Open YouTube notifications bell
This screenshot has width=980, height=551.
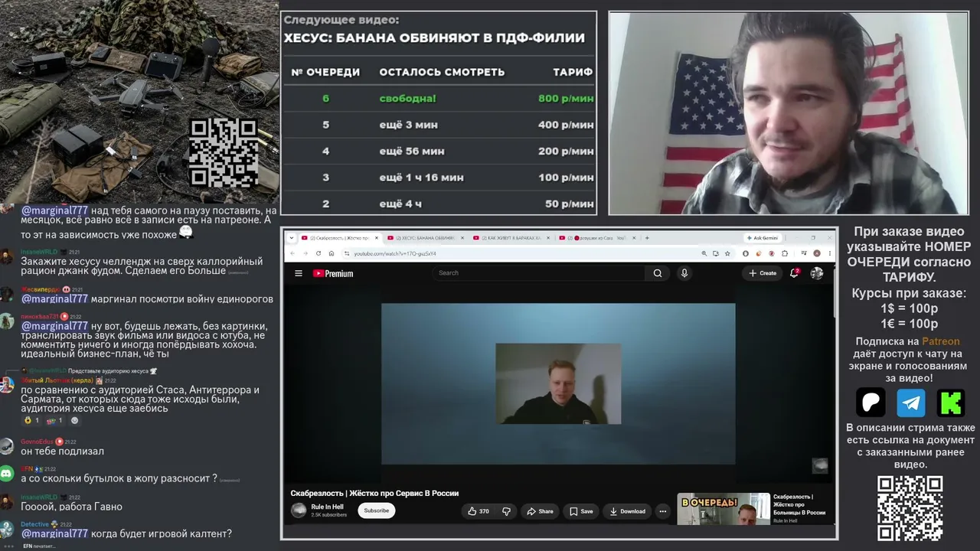click(795, 273)
